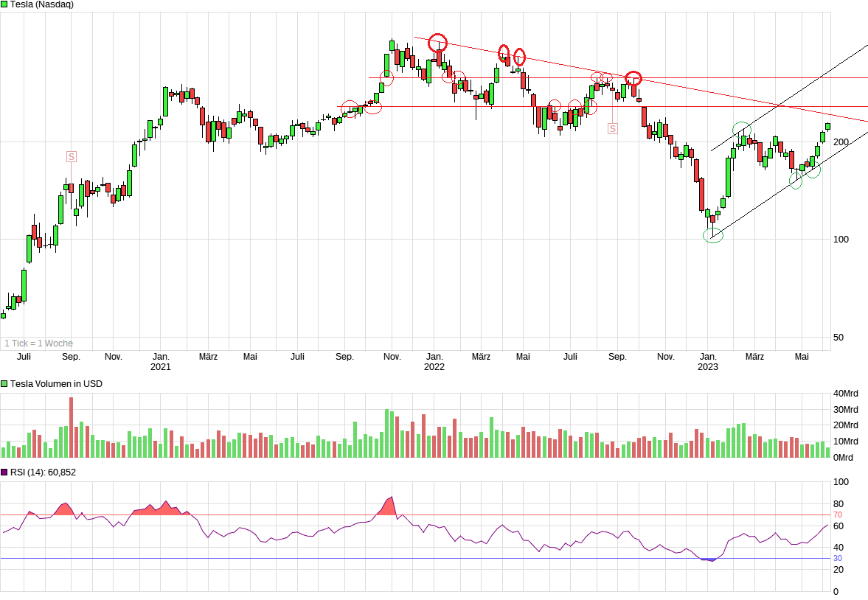Select the S marker above September 2020
Screen dimensions: 868x600
click(71, 157)
